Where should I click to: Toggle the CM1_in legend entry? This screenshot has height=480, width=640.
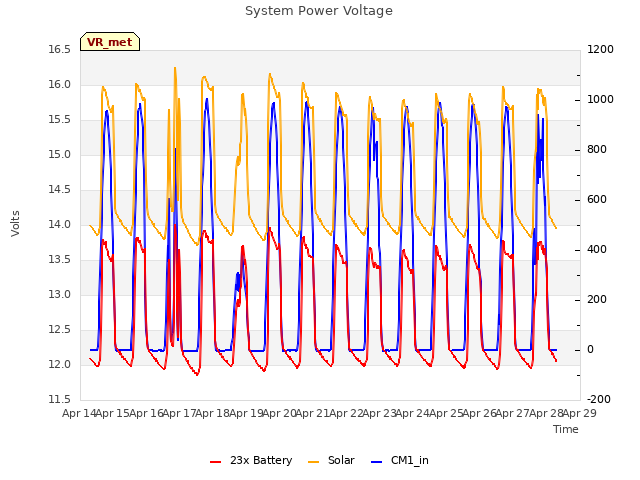[400, 460]
